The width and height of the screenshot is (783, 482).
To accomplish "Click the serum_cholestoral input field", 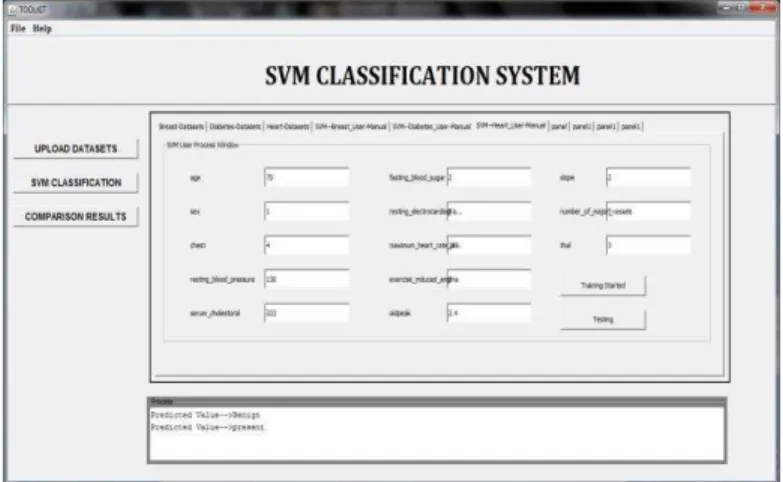I will tap(307, 313).
